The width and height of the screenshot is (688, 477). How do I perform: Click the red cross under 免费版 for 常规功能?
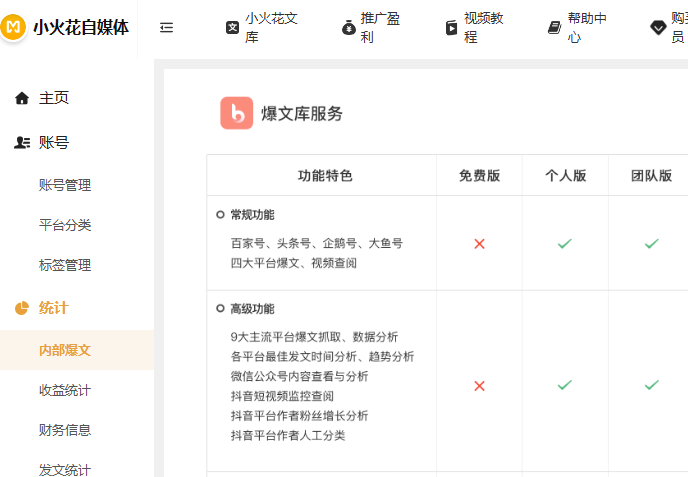[479, 244]
